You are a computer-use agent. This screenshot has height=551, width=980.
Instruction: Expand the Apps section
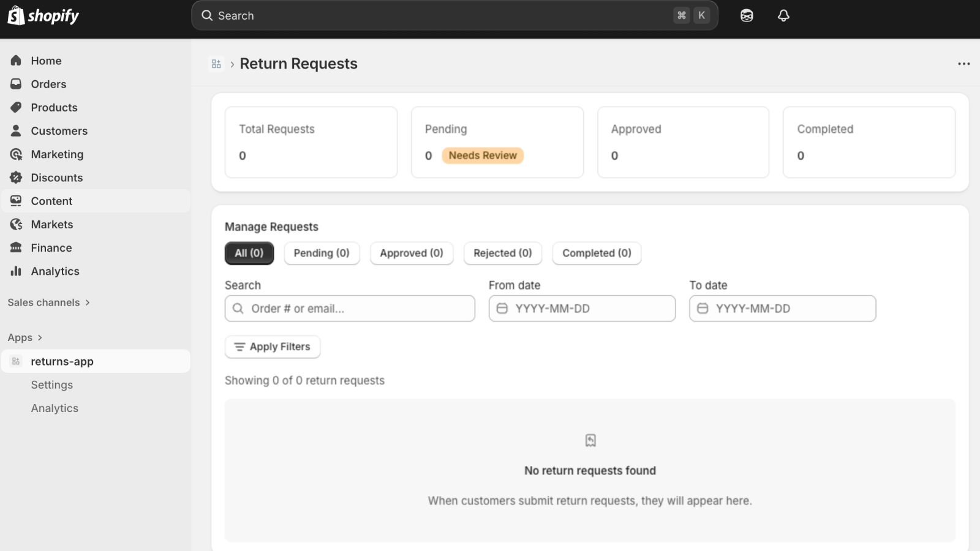24,337
